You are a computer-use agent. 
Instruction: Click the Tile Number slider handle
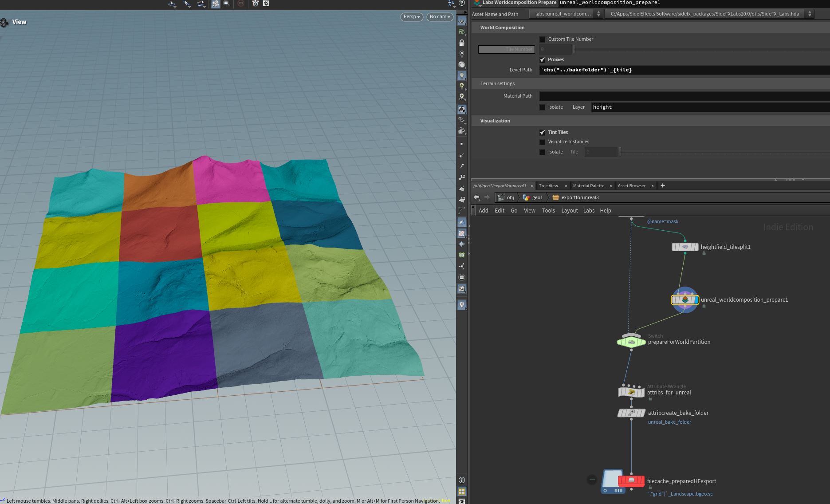click(574, 49)
